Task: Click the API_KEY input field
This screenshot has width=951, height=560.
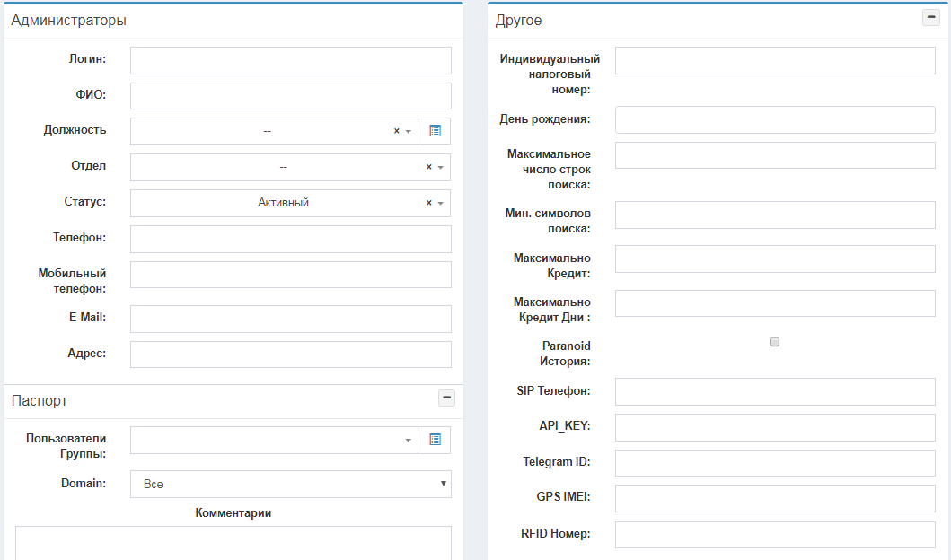Action: click(x=774, y=427)
